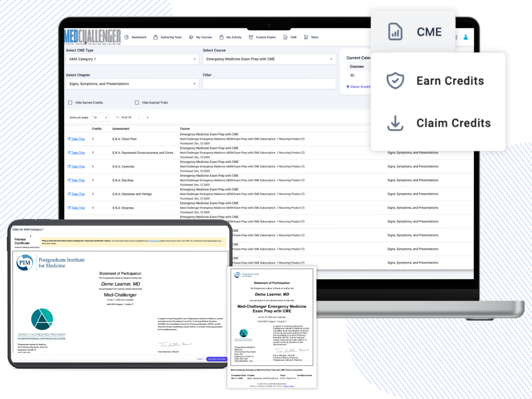Change the Items per page dropdown
Viewport: 532px width, 399px height.
coord(100,117)
